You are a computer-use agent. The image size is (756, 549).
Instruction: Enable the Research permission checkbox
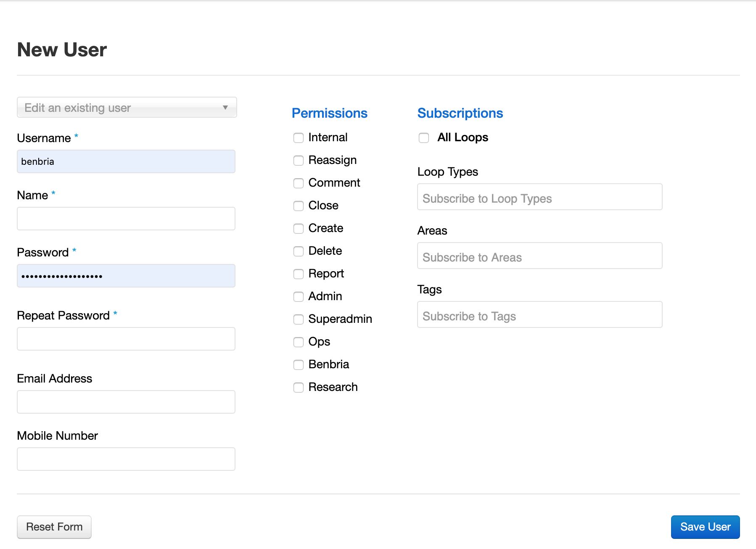pyautogui.click(x=299, y=388)
